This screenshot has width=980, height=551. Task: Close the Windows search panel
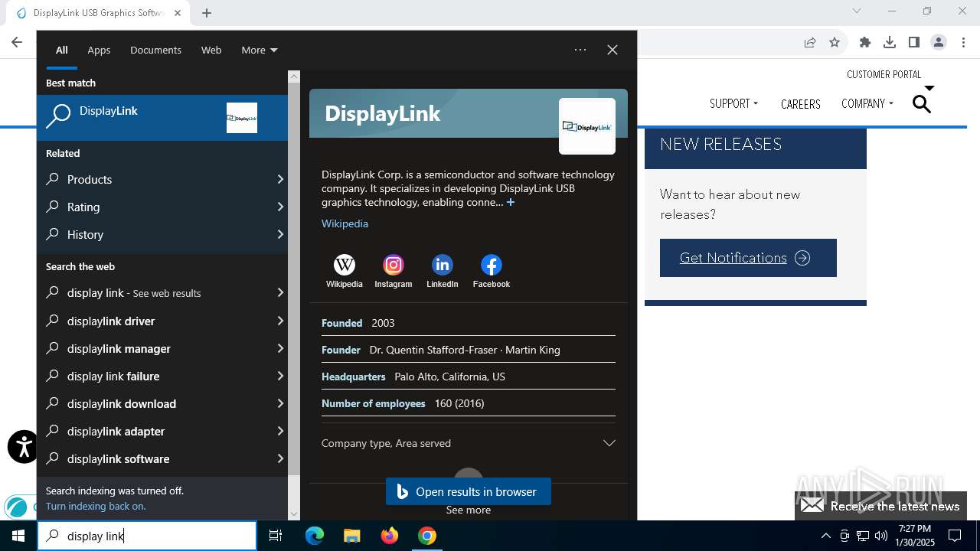click(612, 50)
